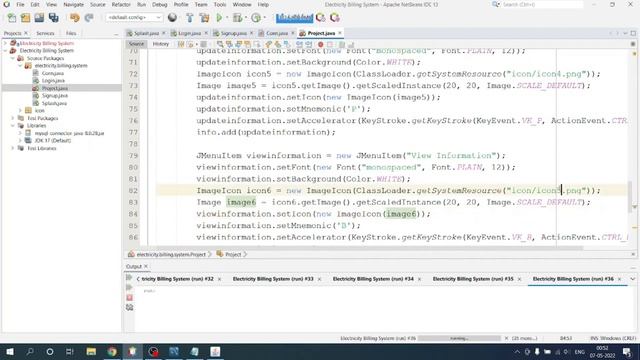640x360 pixels.
Task: Open output tab run #35
Action: 473,279
